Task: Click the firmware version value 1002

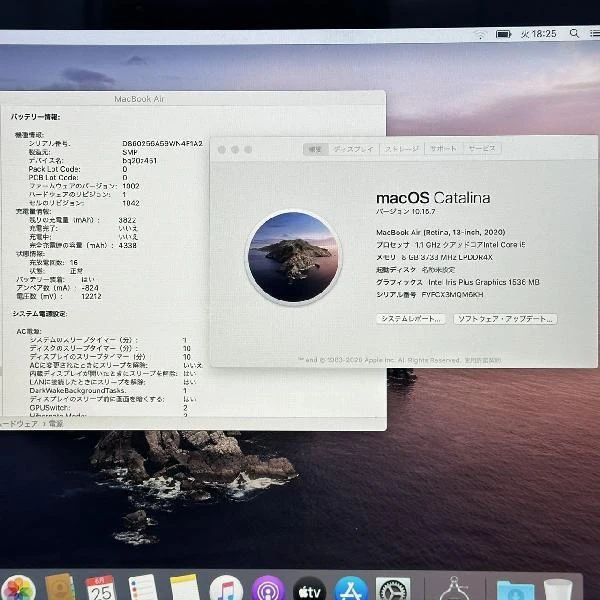Action: [131, 186]
